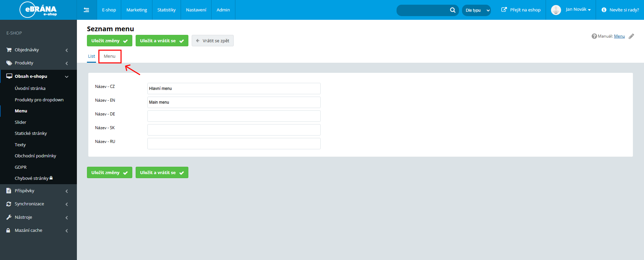644x260 pixels.
Task: Click the Vrátit se zpět button
Action: pyautogui.click(x=213, y=41)
